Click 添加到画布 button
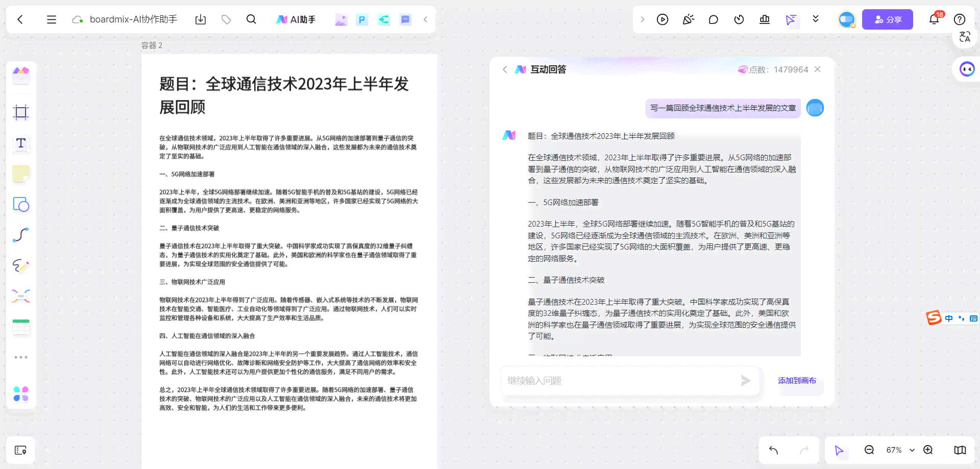Screen dimensions: 980x469 [797, 381]
